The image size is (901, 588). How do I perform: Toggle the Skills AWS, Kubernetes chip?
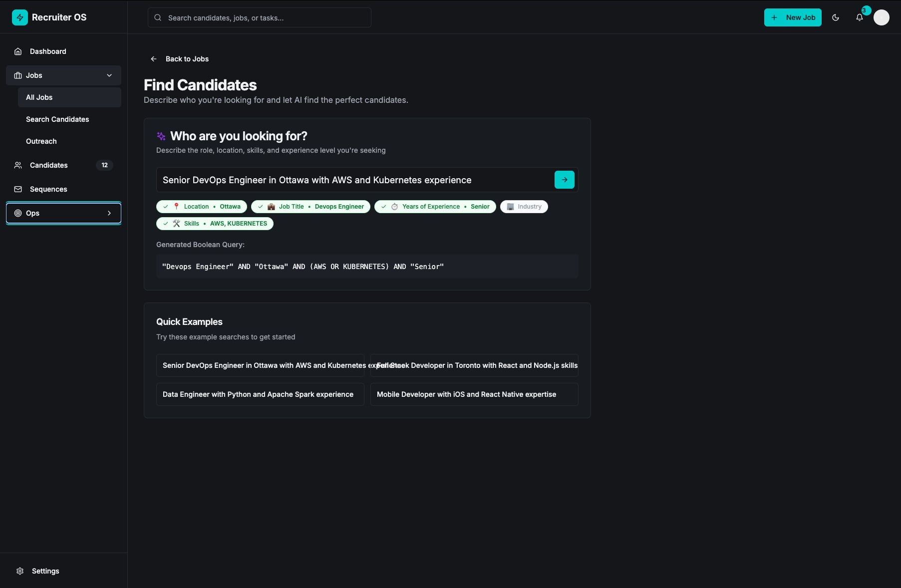[215, 224]
